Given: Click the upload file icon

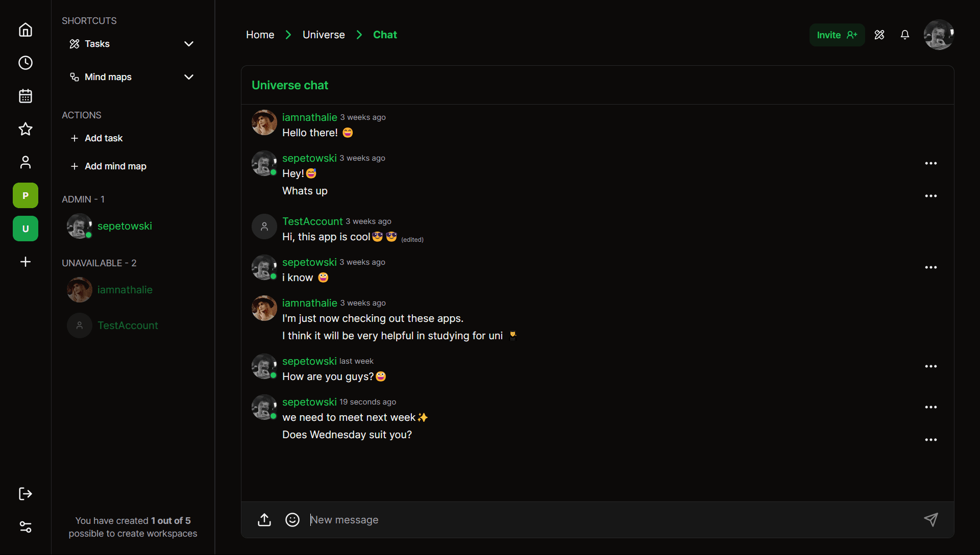Looking at the screenshot, I should point(264,520).
